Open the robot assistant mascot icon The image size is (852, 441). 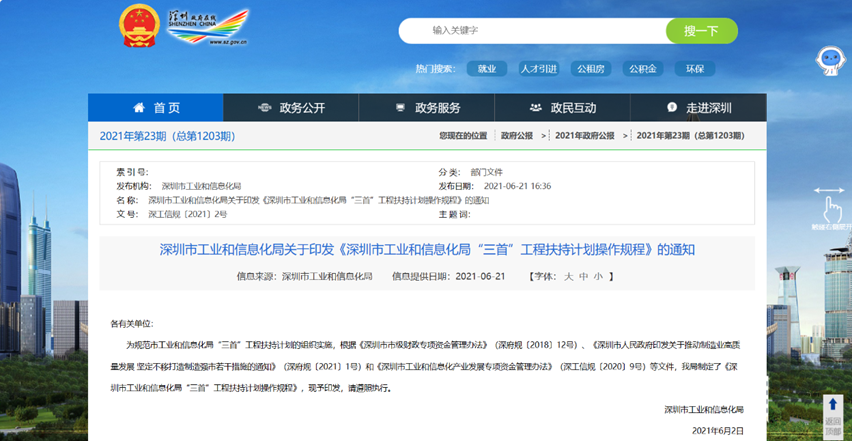coord(831,61)
